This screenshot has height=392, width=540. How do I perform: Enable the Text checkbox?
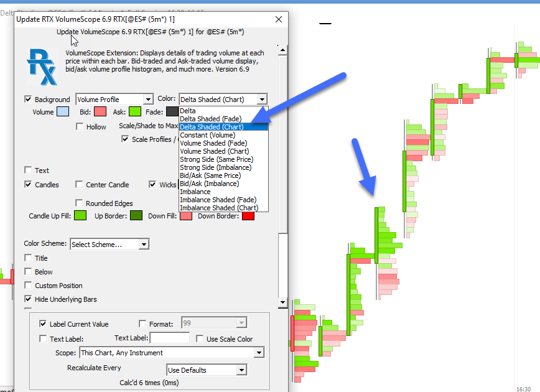[x=28, y=170]
